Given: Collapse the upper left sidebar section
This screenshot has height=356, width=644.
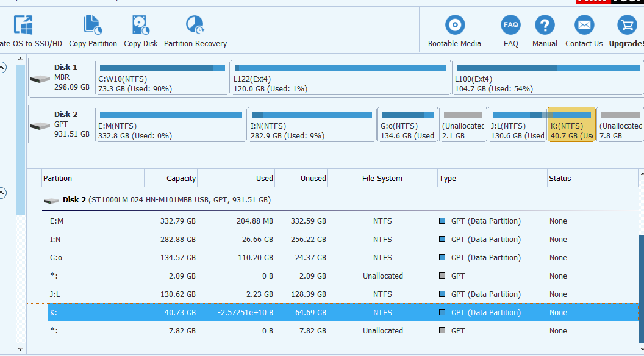Looking at the screenshot, I should tap(2, 68).
